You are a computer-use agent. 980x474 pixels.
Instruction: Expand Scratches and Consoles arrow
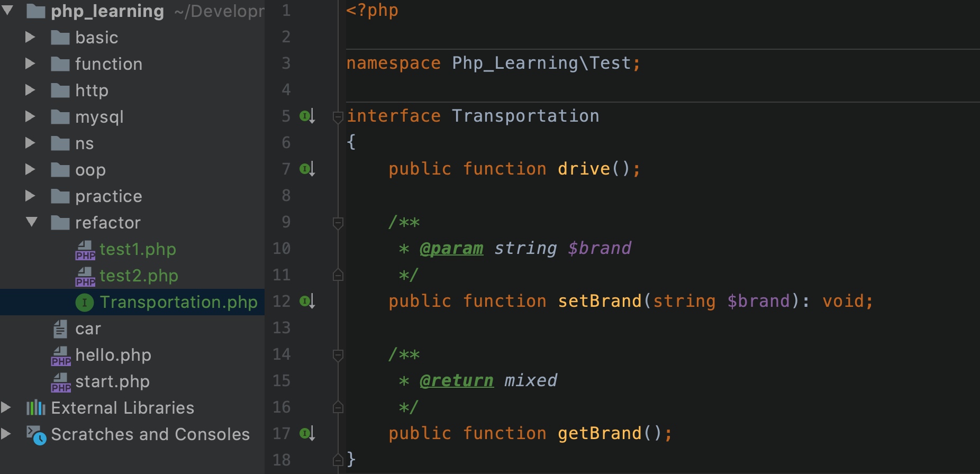(x=6, y=434)
